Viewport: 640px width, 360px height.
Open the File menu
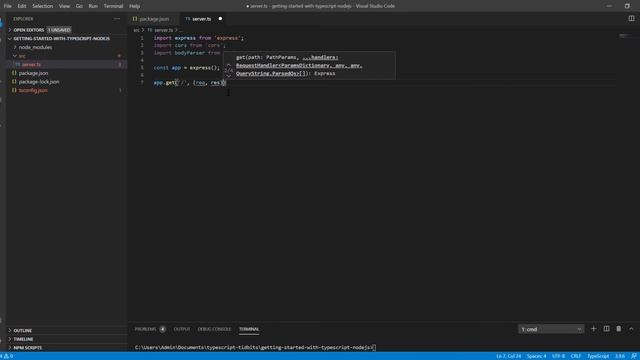coord(7,6)
